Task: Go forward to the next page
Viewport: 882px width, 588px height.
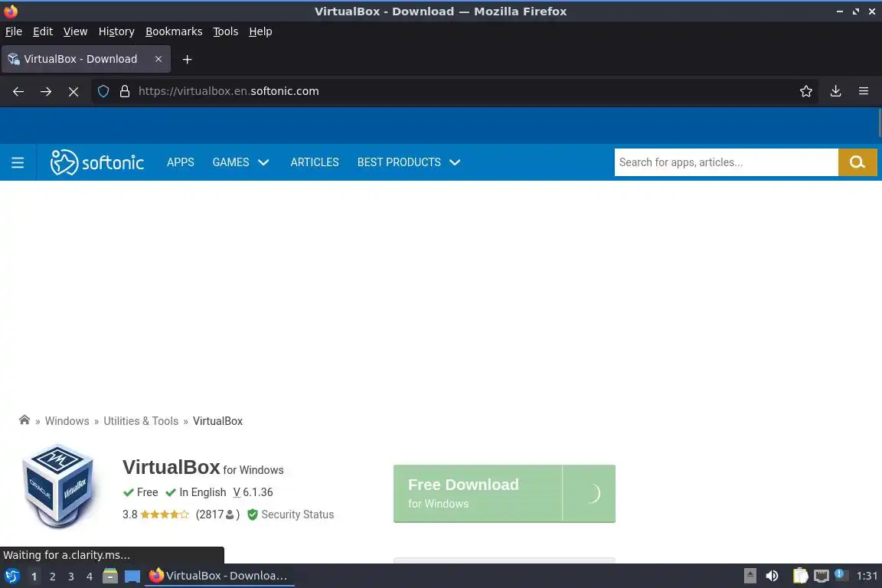Action: pos(46,91)
